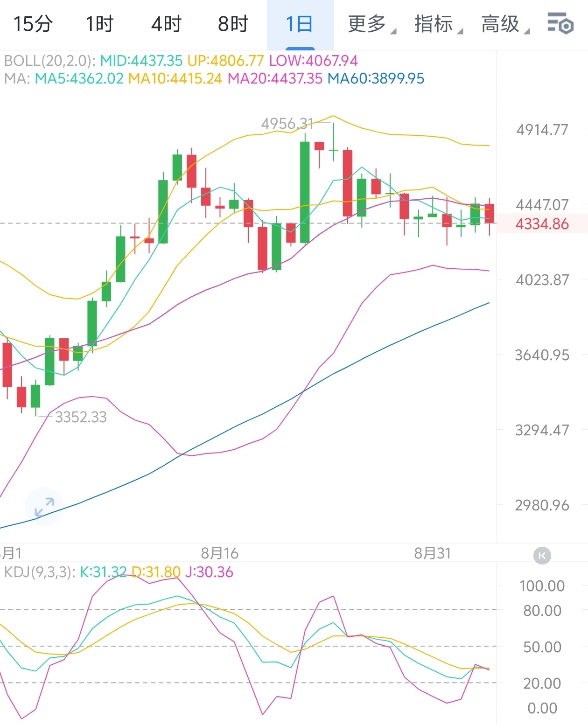Switch to the 4时 timeframe
The height and width of the screenshot is (725, 588).
pyautogui.click(x=166, y=24)
